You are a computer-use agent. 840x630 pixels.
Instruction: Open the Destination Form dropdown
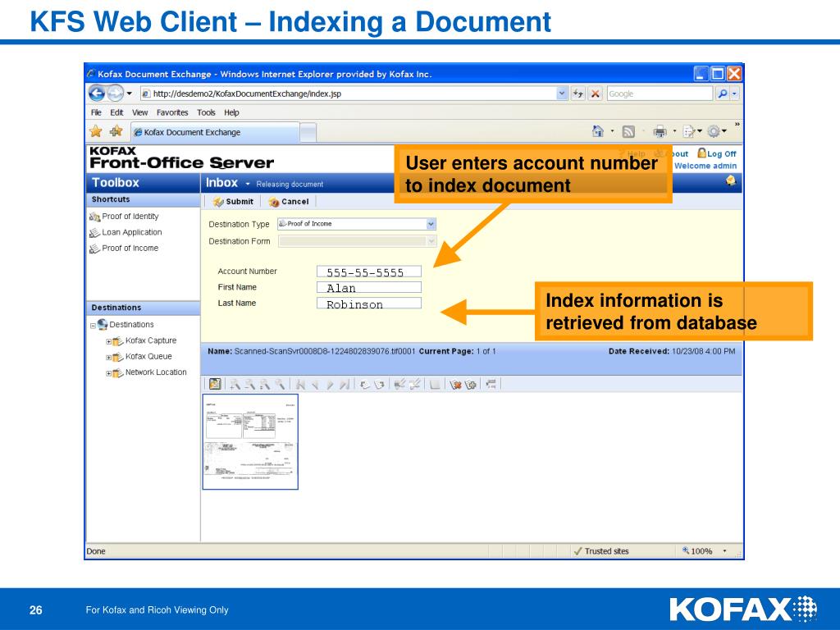tap(431, 241)
